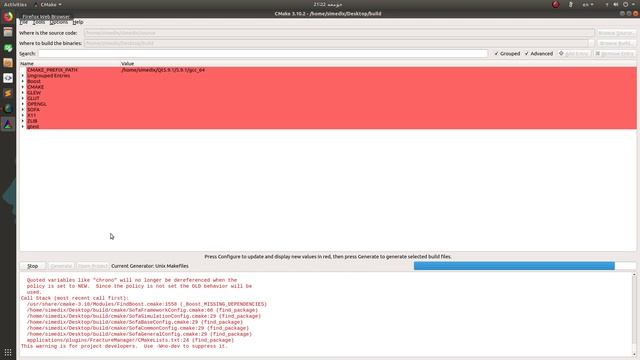Click the Remove Entry cross icon
Screen dimensions: 640x360
point(598,53)
